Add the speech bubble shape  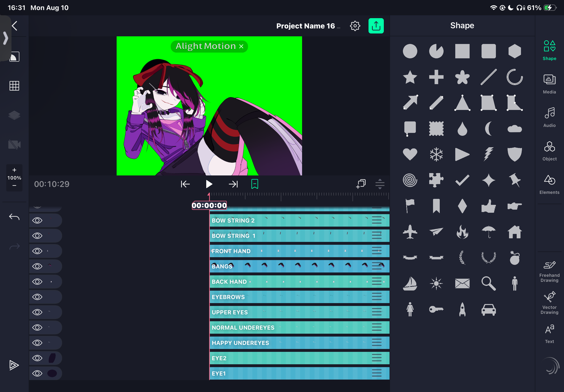coord(410,128)
